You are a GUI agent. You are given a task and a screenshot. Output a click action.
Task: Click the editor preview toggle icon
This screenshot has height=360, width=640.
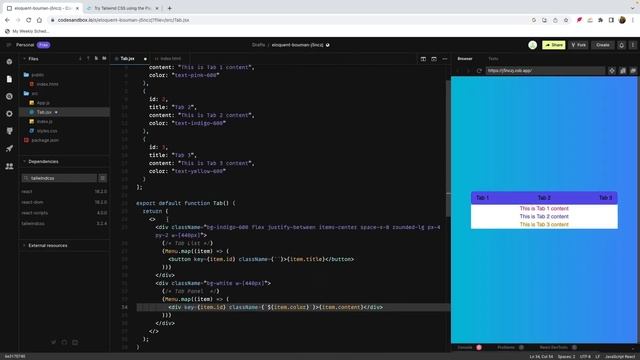(x=434, y=59)
